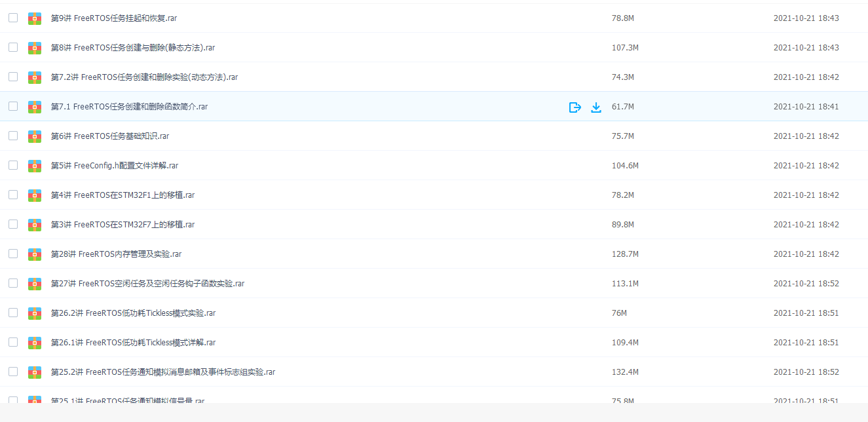Select checkbox for 第25.2讲 任务通知 file

(x=13, y=372)
